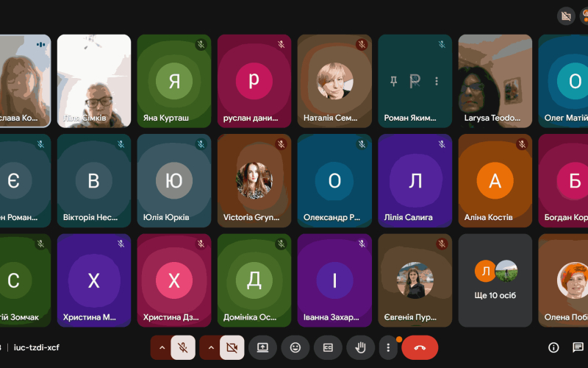The image size is (588, 368).
Task: Leave the call with the red hang-up button
Action: [420, 347]
